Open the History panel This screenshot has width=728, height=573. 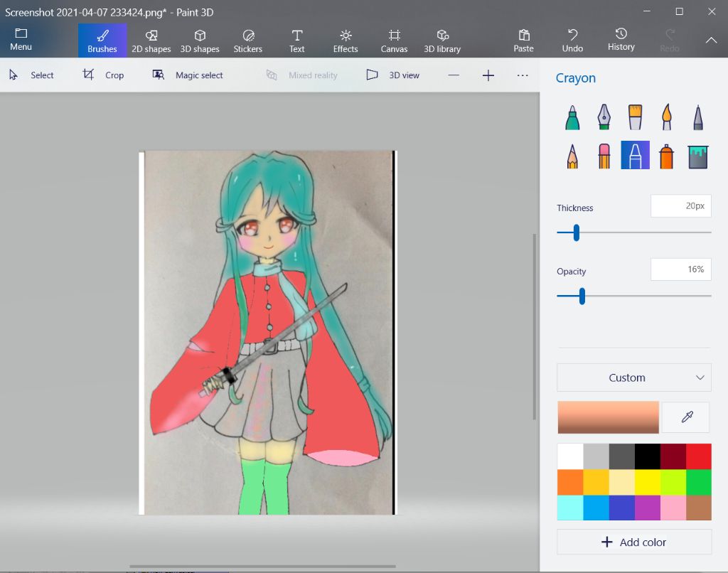pyautogui.click(x=621, y=41)
